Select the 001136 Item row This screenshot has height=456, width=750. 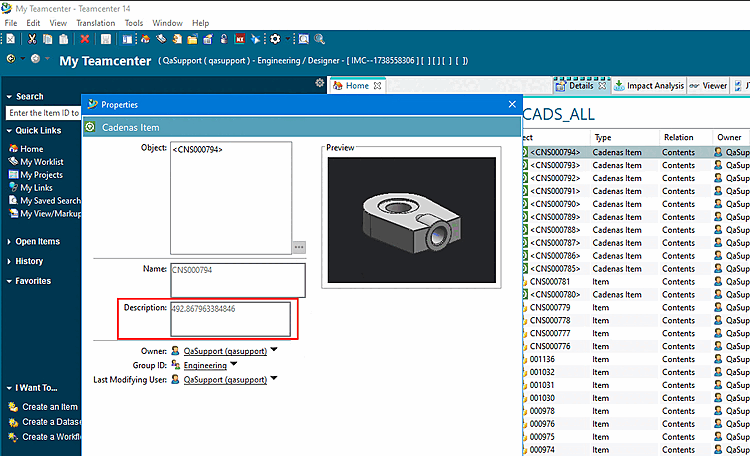pyautogui.click(x=636, y=359)
